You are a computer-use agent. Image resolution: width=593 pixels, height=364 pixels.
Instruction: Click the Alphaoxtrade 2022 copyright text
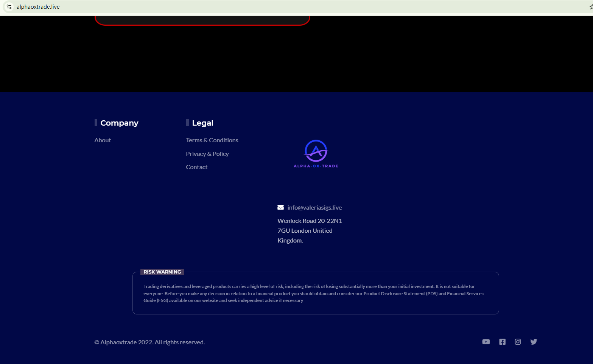tap(149, 342)
